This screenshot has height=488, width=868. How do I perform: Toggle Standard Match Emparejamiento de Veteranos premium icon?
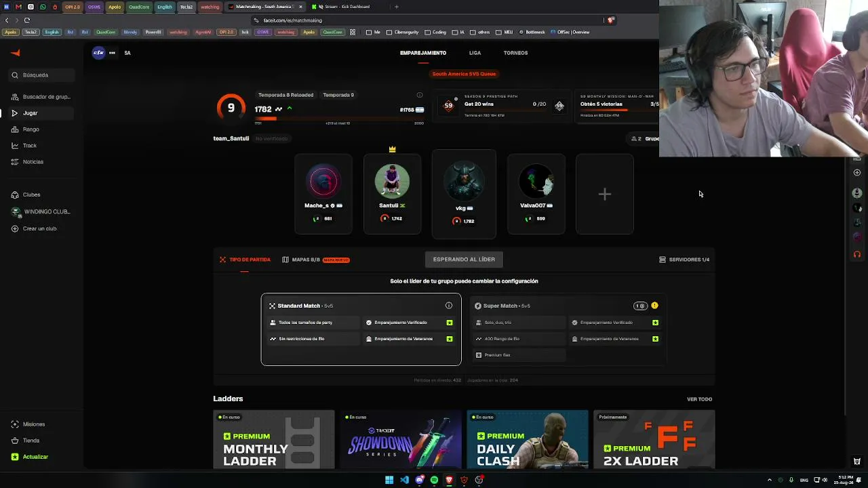450,339
